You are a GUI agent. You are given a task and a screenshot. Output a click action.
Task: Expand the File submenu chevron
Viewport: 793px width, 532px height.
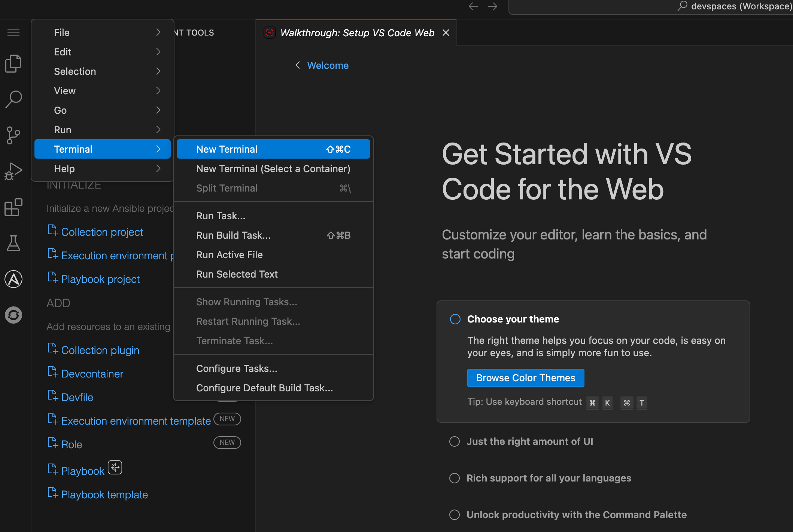tap(158, 32)
